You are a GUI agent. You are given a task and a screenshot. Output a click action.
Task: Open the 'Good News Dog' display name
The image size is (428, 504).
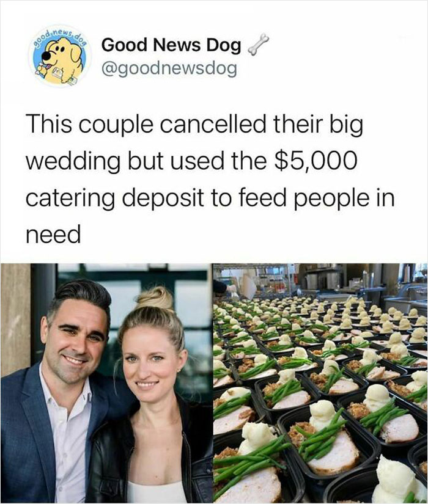click(171, 45)
